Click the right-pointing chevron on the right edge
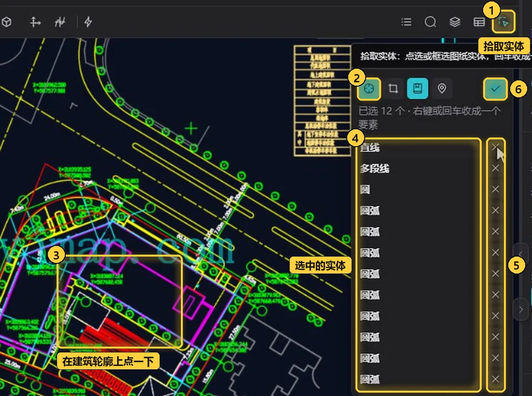Screen dimensions: 532x396 [521, 309]
